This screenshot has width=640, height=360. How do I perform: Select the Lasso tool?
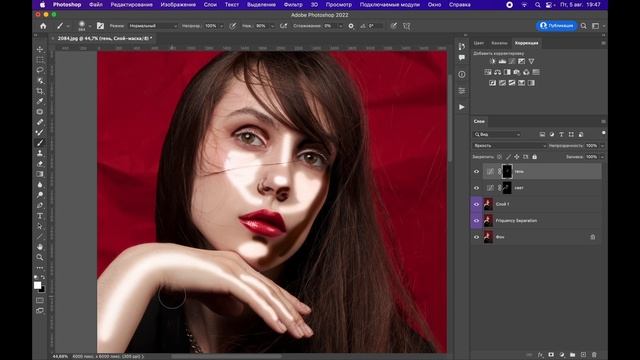pyautogui.click(x=40, y=70)
